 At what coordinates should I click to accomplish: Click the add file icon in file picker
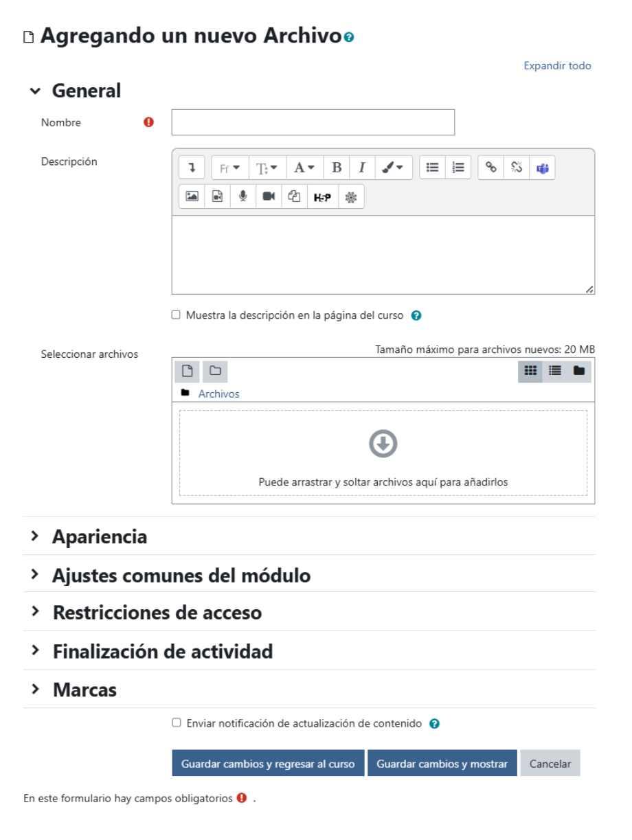[187, 372]
